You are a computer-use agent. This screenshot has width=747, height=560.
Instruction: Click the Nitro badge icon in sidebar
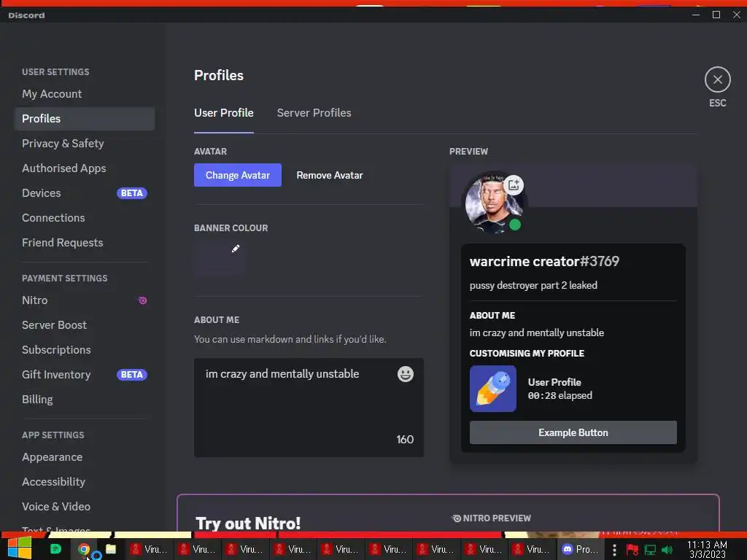coord(142,300)
